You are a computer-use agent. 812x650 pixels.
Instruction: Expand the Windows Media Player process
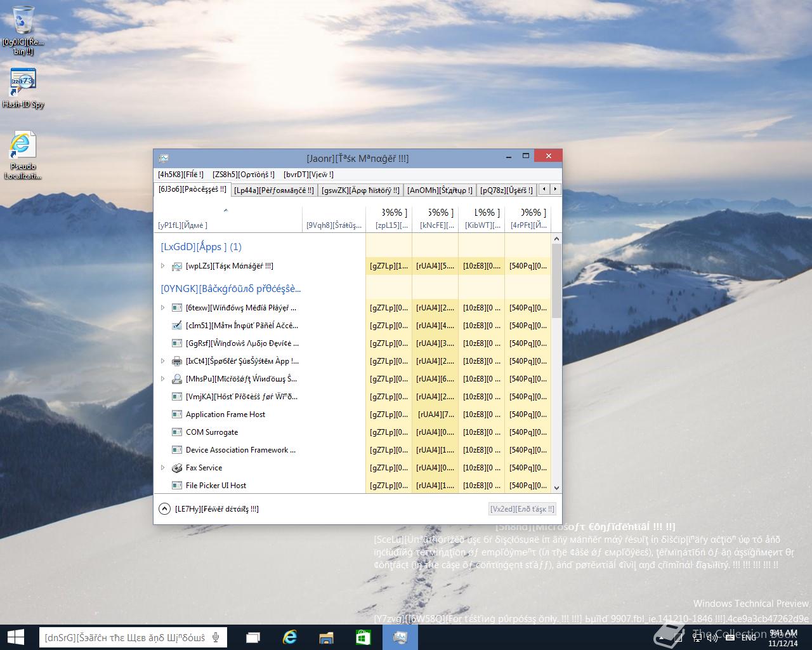pyautogui.click(x=162, y=308)
